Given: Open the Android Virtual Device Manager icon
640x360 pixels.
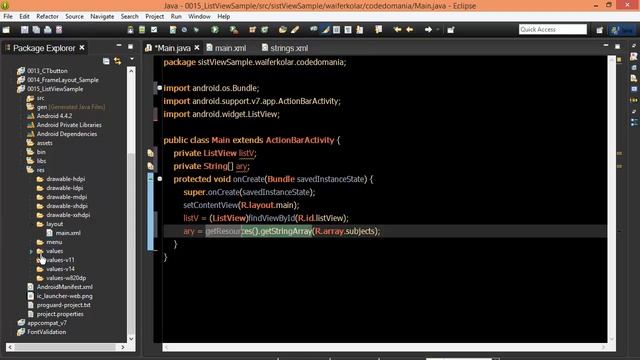Looking at the screenshot, I should [142, 30].
